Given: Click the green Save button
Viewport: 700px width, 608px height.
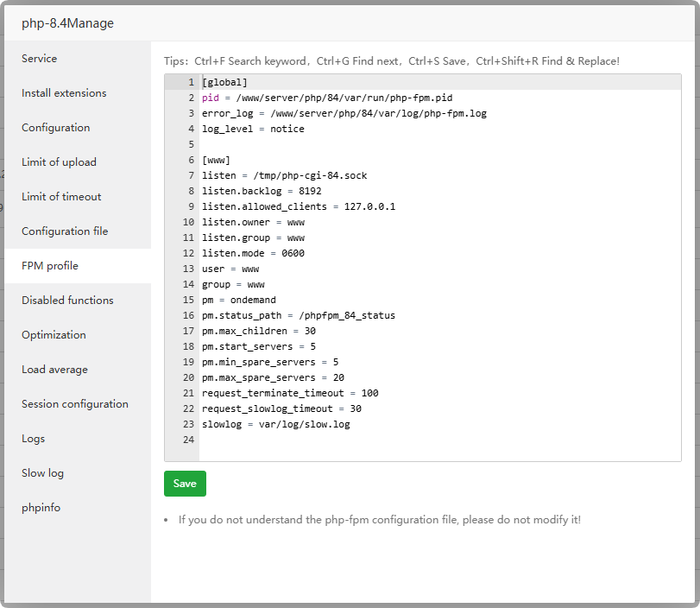Looking at the screenshot, I should (x=185, y=484).
